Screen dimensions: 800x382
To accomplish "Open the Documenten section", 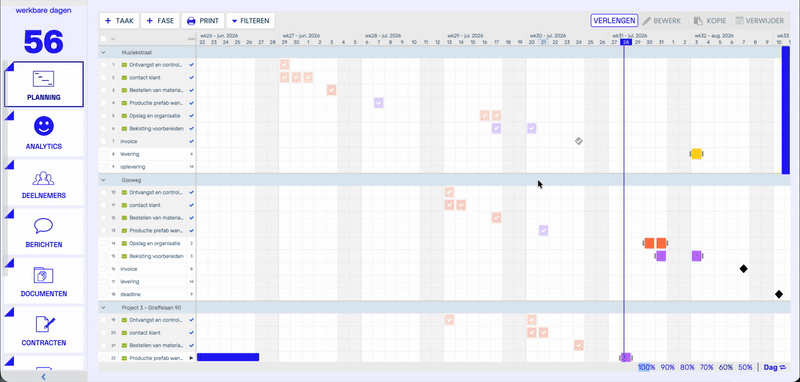I will [44, 281].
